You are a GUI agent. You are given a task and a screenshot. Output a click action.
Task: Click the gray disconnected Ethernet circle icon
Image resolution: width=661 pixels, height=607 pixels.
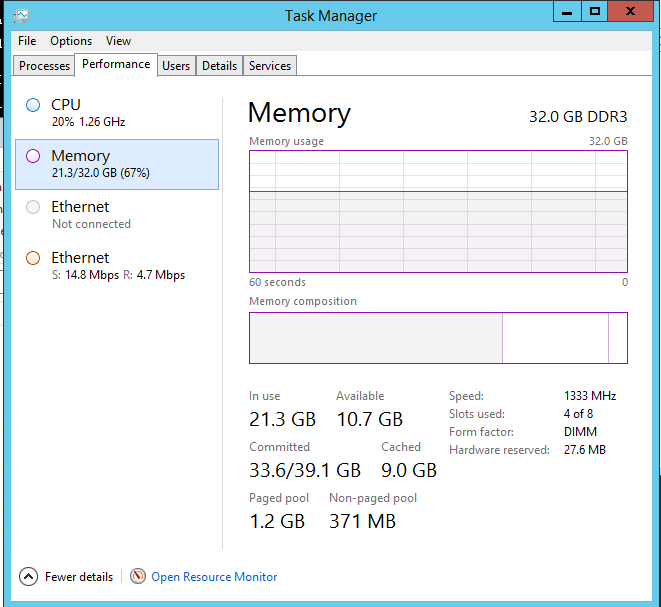(33, 207)
